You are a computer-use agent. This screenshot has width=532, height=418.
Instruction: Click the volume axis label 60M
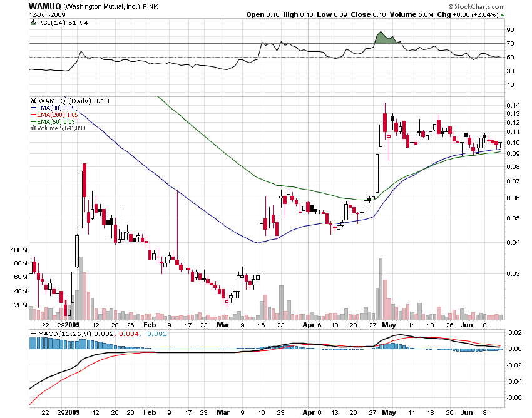click(21, 277)
